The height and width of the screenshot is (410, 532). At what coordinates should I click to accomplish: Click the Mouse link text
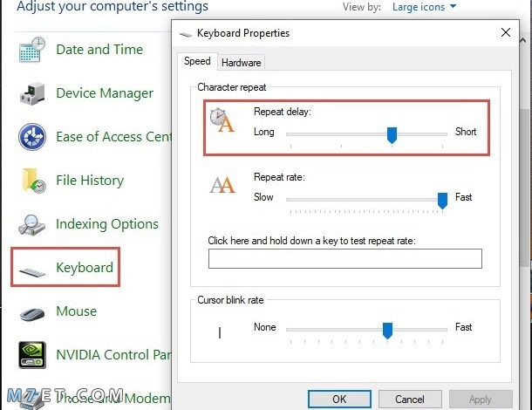(x=77, y=311)
